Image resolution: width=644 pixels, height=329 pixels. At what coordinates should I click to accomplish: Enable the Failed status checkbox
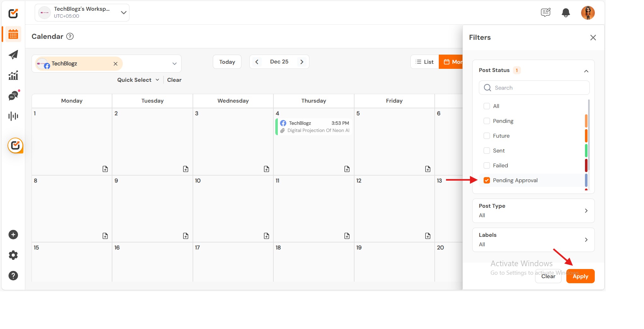point(487,165)
